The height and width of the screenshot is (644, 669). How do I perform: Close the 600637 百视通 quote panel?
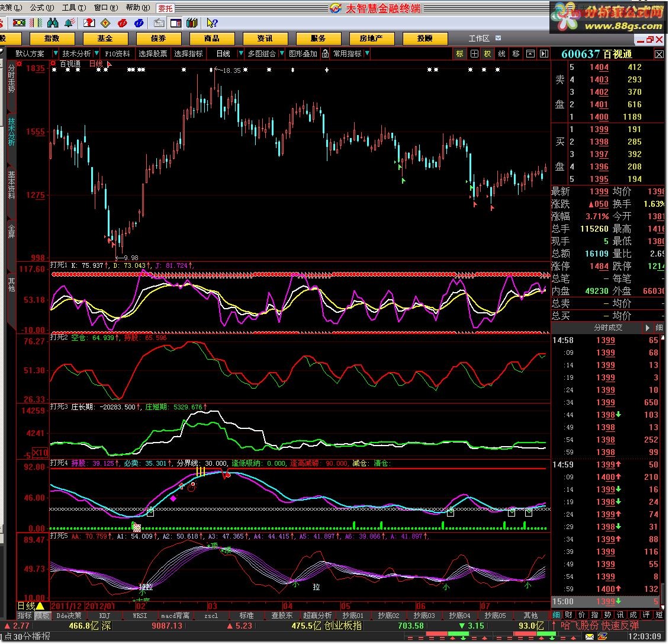click(x=659, y=55)
